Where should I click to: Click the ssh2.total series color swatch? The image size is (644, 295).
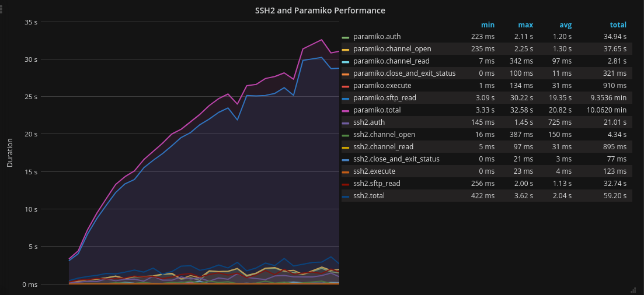(x=346, y=196)
